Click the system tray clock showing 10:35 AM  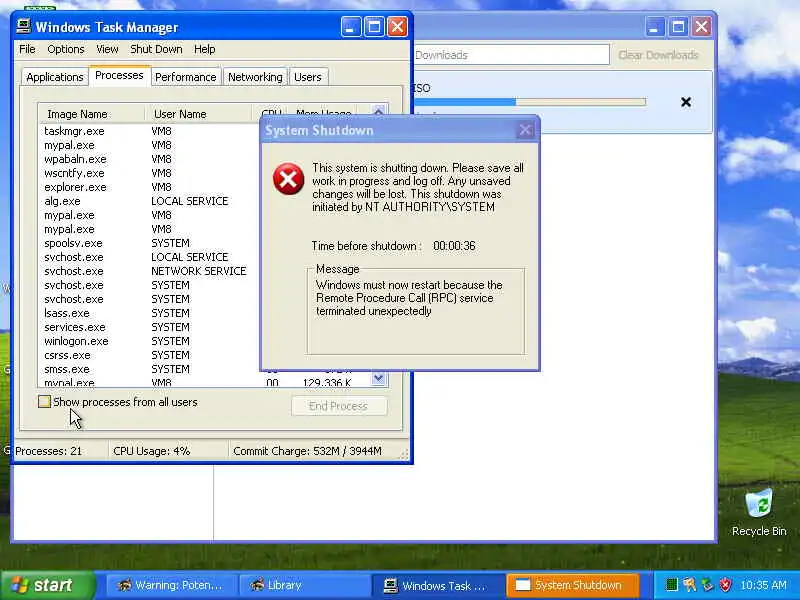(x=763, y=585)
